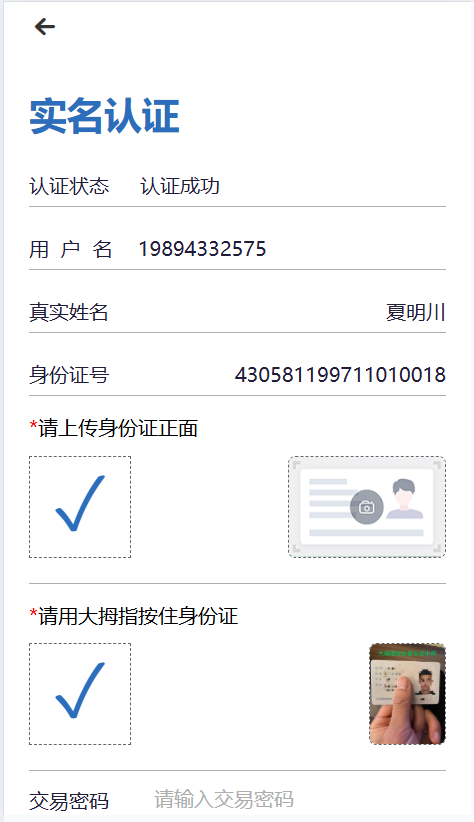Click the 请用大拇指按住身份证 heading
The width and height of the screenshot is (474, 822).
(133, 616)
